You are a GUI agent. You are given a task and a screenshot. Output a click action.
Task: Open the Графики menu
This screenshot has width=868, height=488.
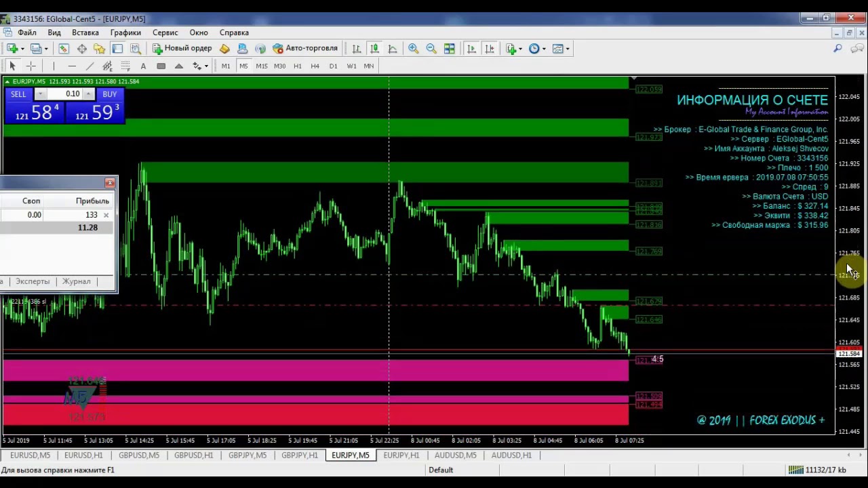click(x=126, y=33)
